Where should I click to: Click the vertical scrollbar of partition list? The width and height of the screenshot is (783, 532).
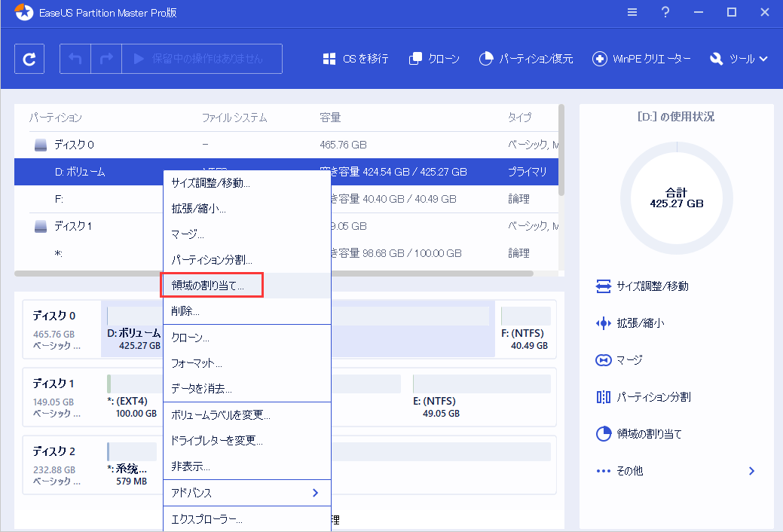click(561, 151)
